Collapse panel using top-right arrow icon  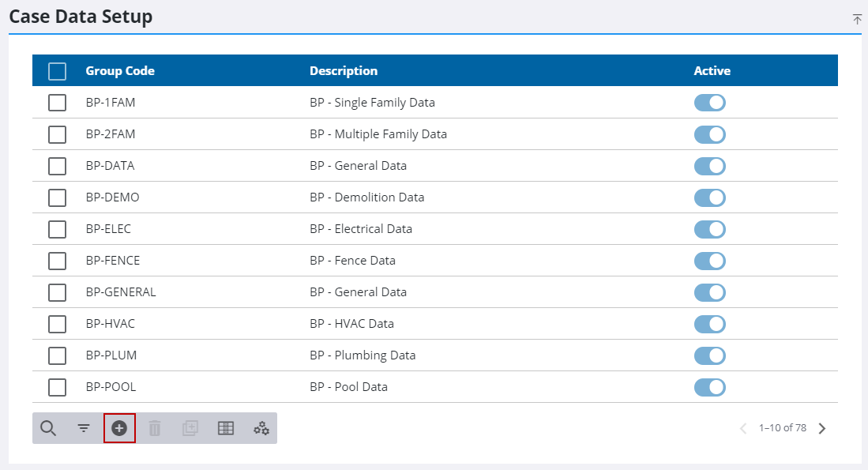tap(857, 19)
